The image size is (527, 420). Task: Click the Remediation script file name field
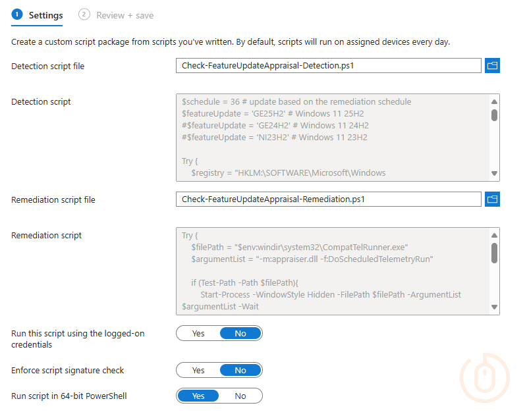click(x=328, y=199)
